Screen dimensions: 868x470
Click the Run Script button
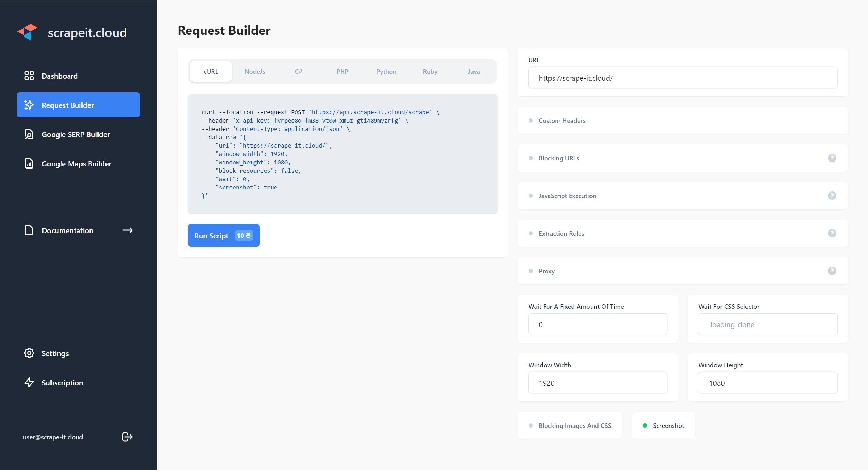pyautogui.click(x=224, y=235)
